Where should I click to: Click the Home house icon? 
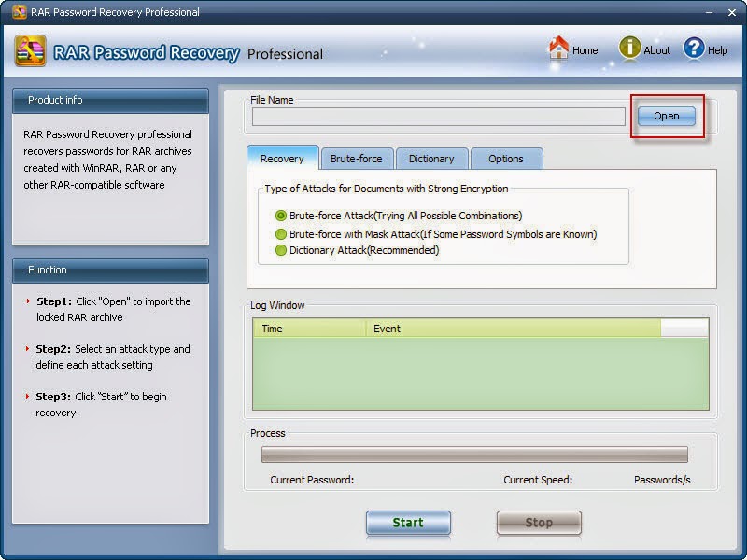(x=558, y=49)
